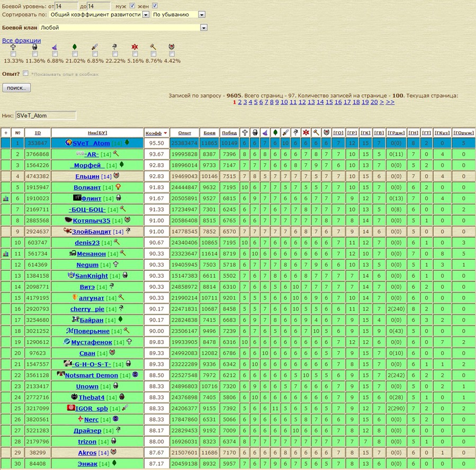
Task: Click the green leaf icon above 21.02%
Action: click(75, 47)
